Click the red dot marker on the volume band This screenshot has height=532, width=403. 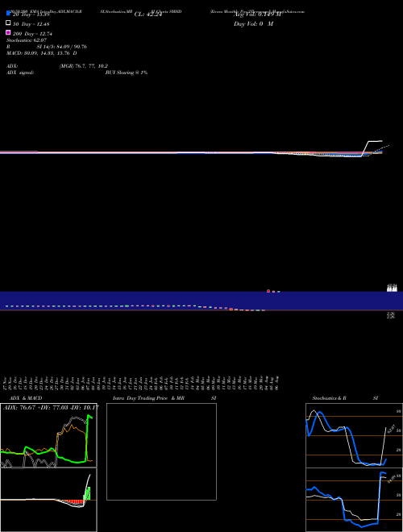(x=268, y=291)
